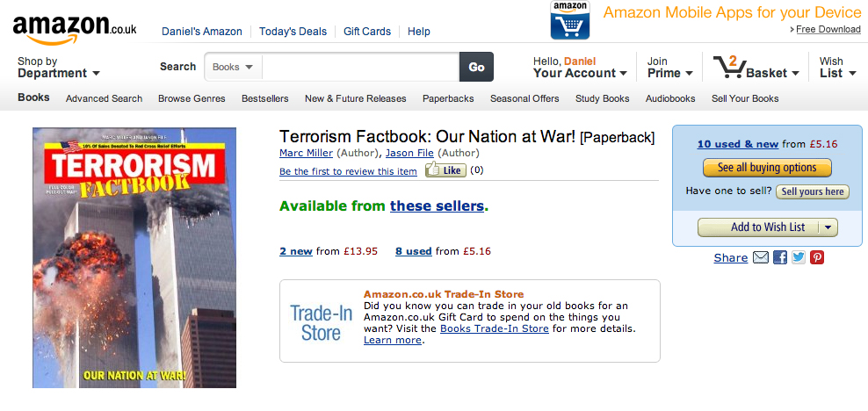Select the Audiobooks navigation item

[x=670, y=98]
